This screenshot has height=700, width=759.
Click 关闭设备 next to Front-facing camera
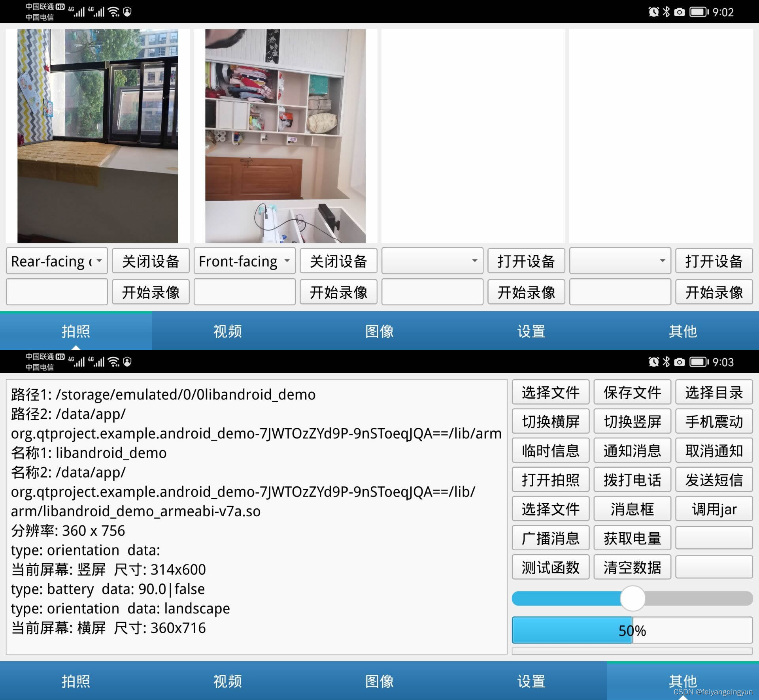338,261
